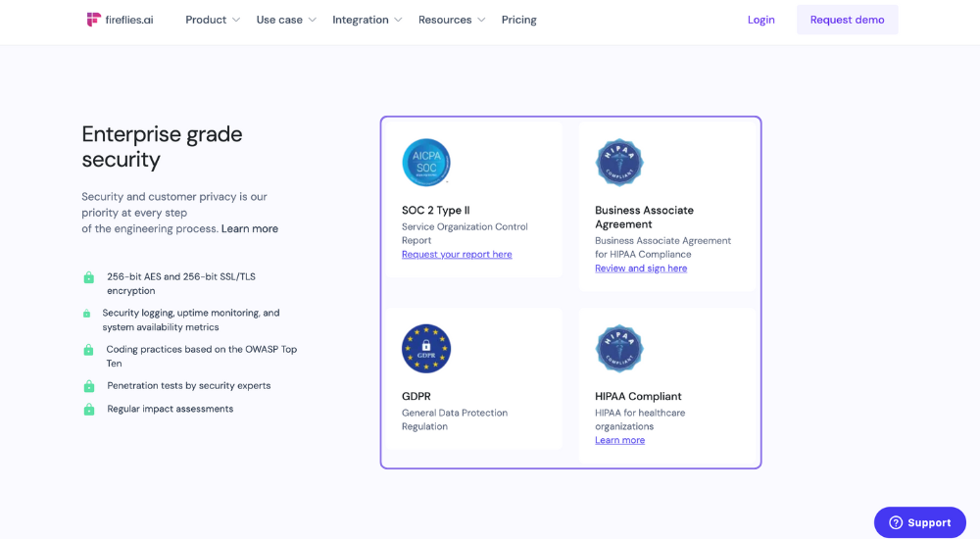Click the GDPR badge icon
980x539 pixels.
pyautogui.click(x=426, y=348)
